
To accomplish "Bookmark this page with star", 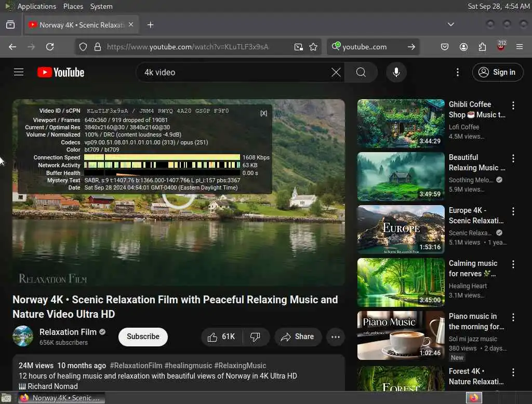I will pyautogui.click(x=313, y=47).
